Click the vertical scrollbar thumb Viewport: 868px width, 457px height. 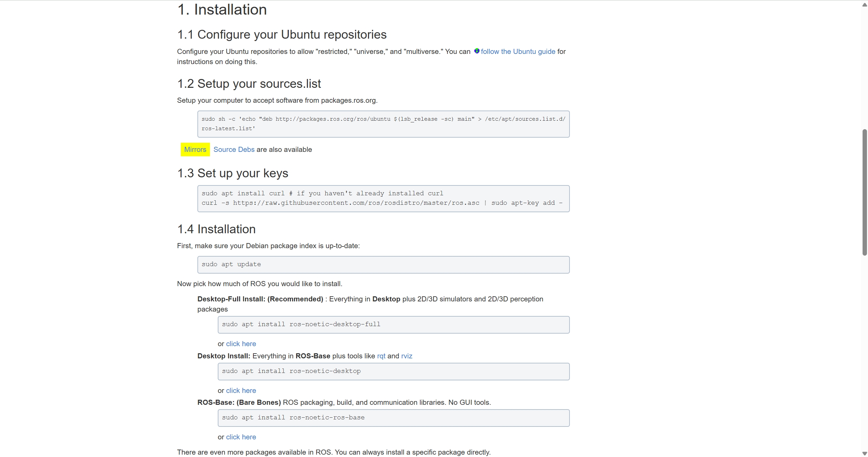pos(865,192)
